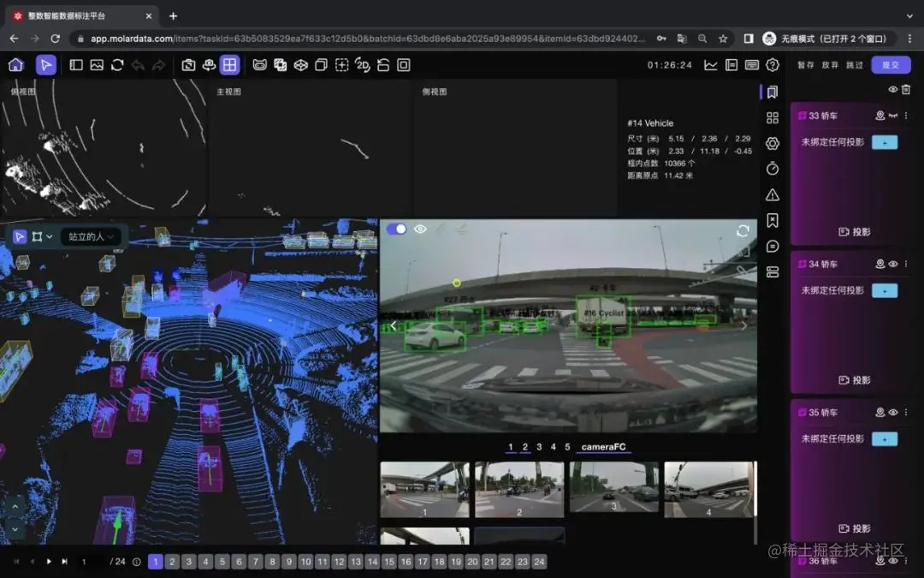
Task: Toggle eye icon on camera image
Action: (420, 229)
